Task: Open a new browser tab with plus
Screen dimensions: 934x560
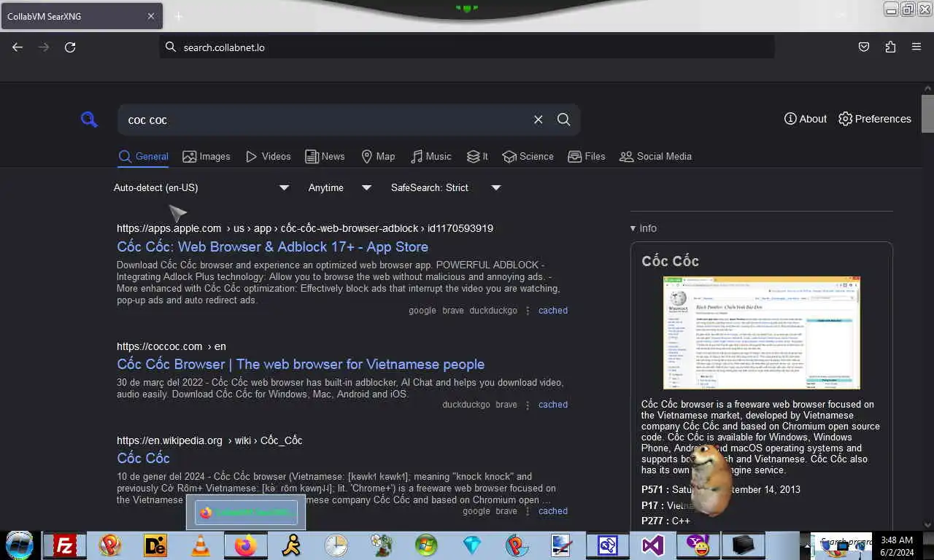Action: pos(179,16)
